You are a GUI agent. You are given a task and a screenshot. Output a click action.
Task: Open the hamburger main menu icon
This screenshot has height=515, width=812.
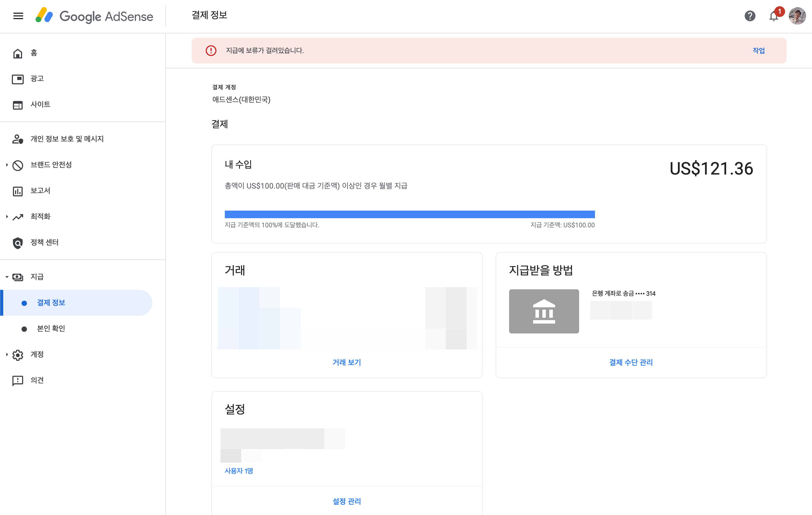pos(18,16)
